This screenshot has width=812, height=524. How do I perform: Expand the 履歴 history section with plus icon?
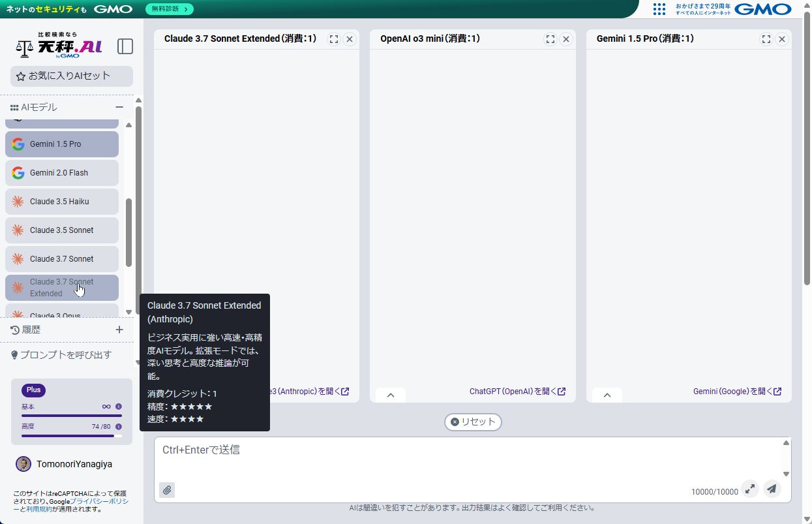119,330
